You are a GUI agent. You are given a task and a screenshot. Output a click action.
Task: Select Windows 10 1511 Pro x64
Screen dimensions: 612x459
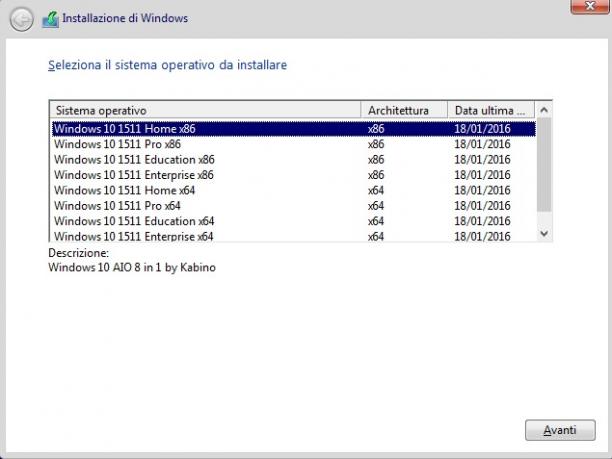click(x=294, y=206)
